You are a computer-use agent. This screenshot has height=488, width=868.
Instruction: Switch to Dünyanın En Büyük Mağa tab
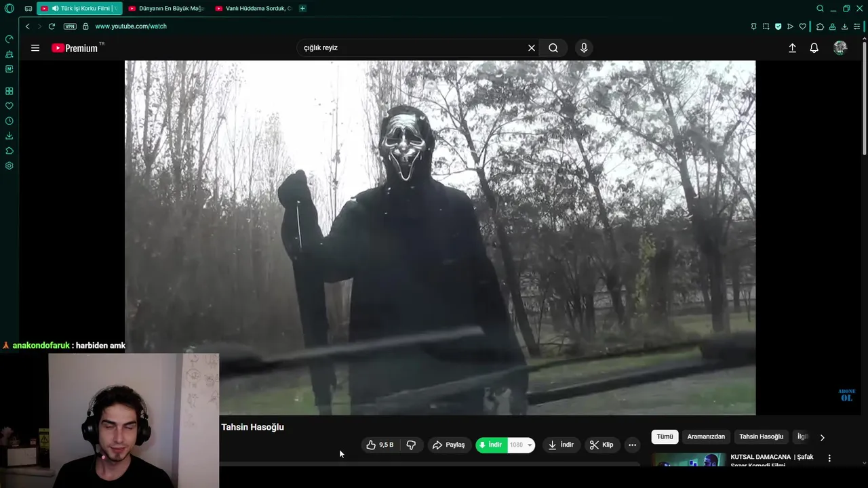click(x=166, y=9)
